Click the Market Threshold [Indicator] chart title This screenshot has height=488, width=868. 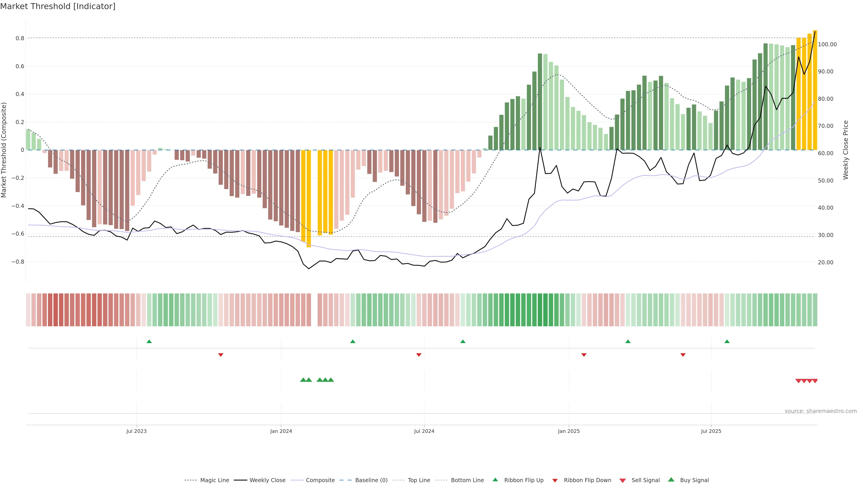click(x=58, y=6)
